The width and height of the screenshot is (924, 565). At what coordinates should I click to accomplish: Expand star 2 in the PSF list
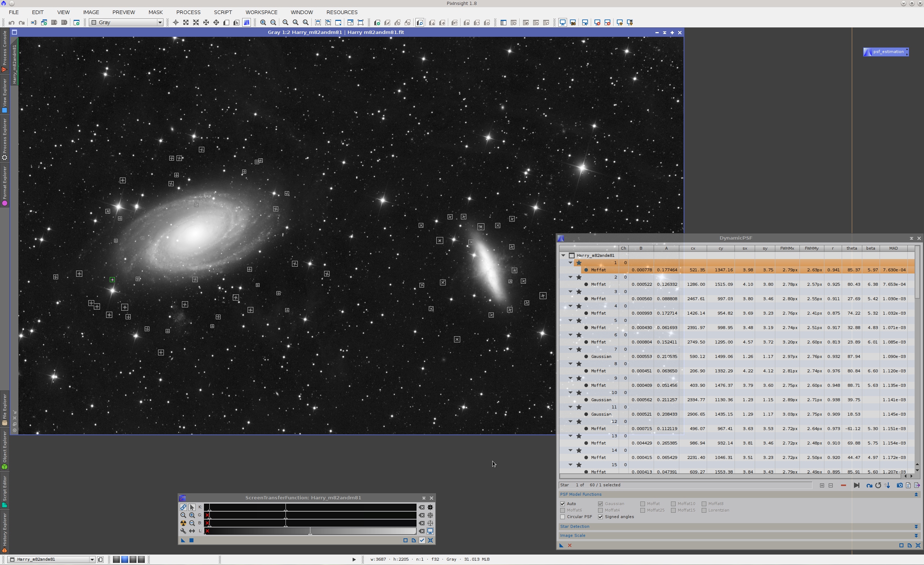coord(570,277)
